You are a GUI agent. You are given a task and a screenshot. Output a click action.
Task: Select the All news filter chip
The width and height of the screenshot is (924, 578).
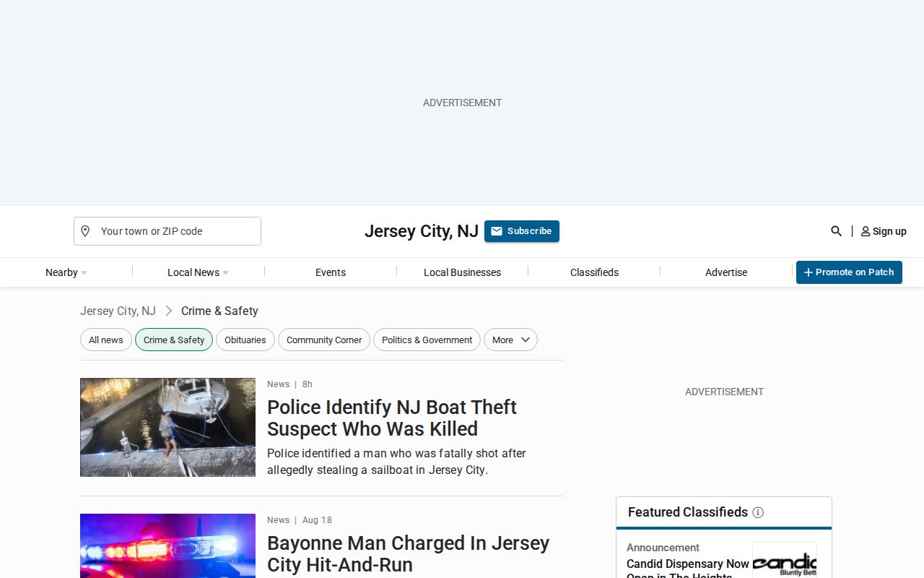pyautogui.click(x=106, y=340)
